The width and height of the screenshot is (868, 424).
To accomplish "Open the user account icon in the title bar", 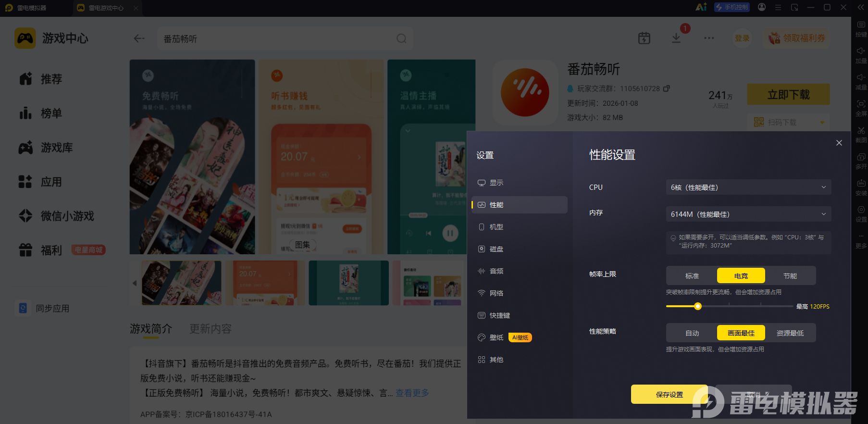I will (762, 7).
